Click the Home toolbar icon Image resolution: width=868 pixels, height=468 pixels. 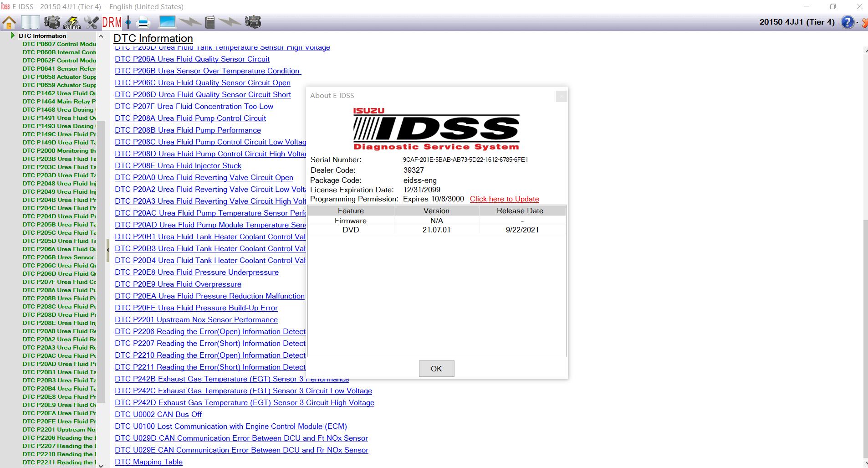pos(8,21)
